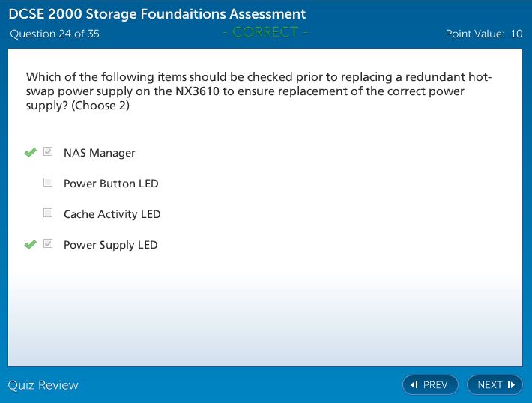This screenshot has width=532, height=403.
Task: Click the green CORRECT status text
Action: pos(265,32)
